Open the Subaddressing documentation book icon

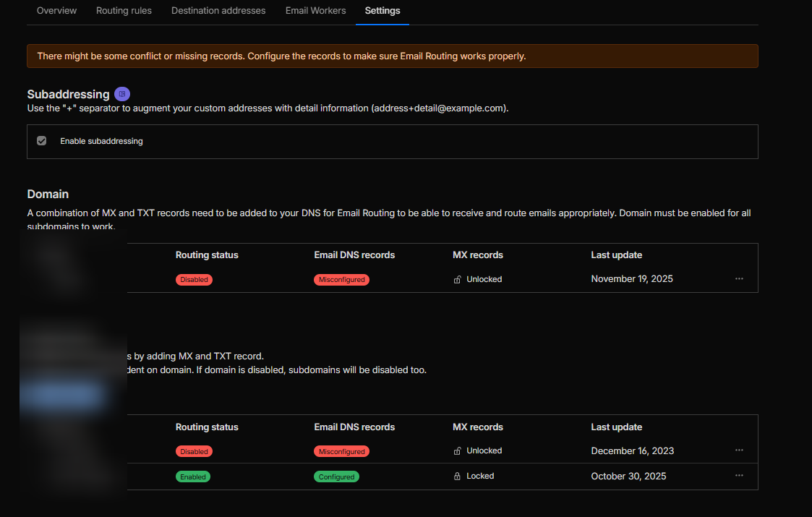pos(122,94)
